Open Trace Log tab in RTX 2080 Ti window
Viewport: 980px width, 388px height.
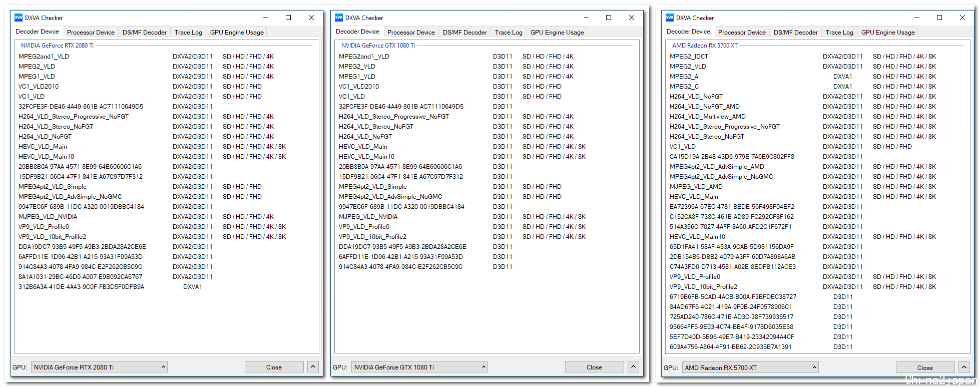188,32
